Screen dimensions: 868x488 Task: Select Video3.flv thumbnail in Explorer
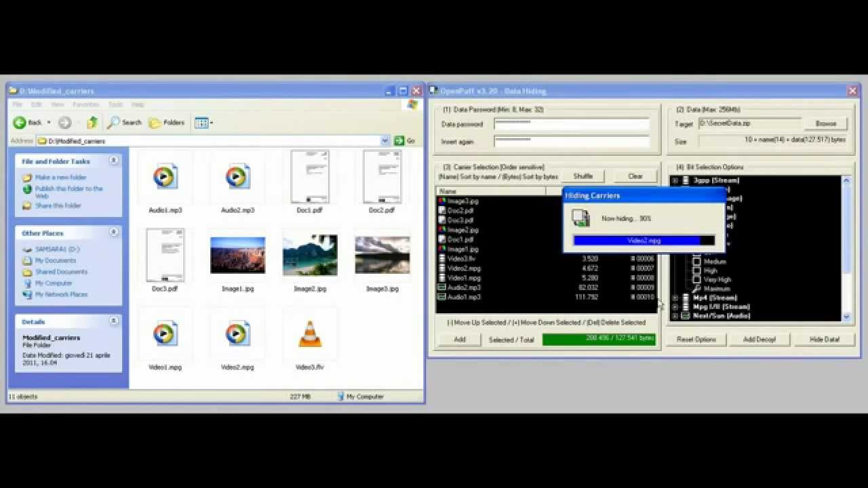[310, 333]
